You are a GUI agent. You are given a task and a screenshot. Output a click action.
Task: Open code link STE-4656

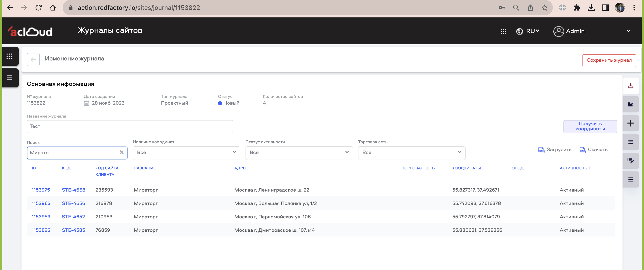(x=74, y=203)
